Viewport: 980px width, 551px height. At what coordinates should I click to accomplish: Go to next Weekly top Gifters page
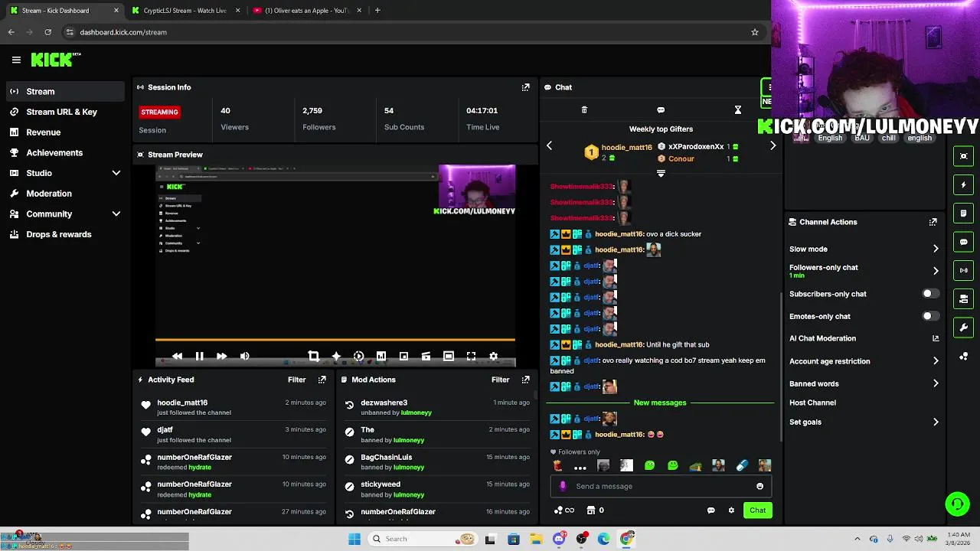pos(773,145)
